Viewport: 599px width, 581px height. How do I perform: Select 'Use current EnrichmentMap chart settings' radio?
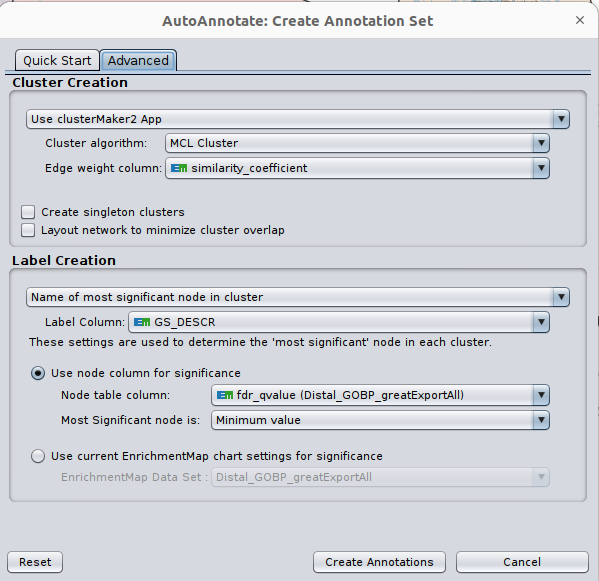[x=38, y=456]
